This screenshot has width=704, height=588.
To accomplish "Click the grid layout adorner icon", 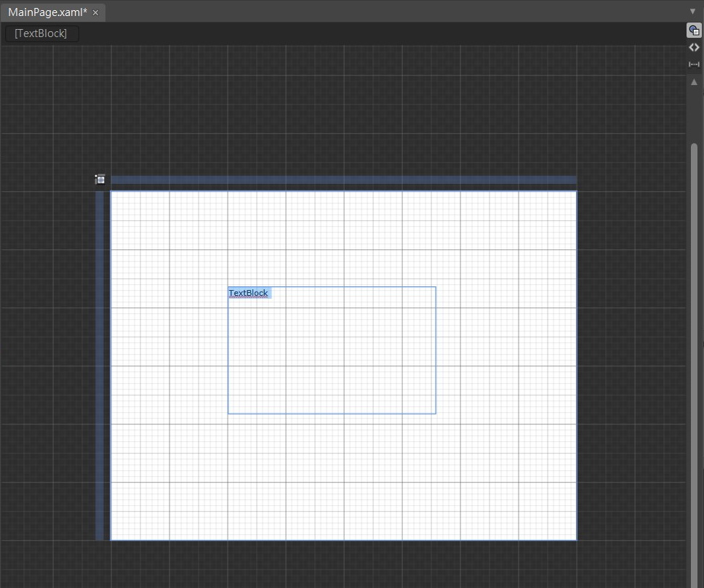I will (x=100, y=180).
